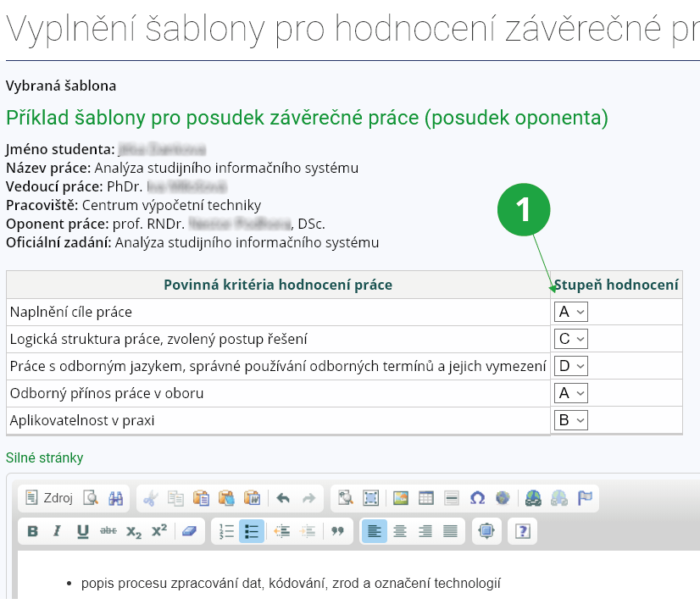Screen dimensions: 700x604
Task: Click the undo arrow
Action: [283, 498]
